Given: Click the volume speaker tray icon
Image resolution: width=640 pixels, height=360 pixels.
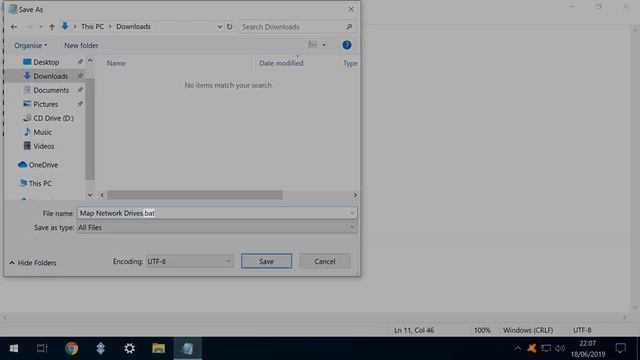Looking at the screenshot, I should point(560,348).
